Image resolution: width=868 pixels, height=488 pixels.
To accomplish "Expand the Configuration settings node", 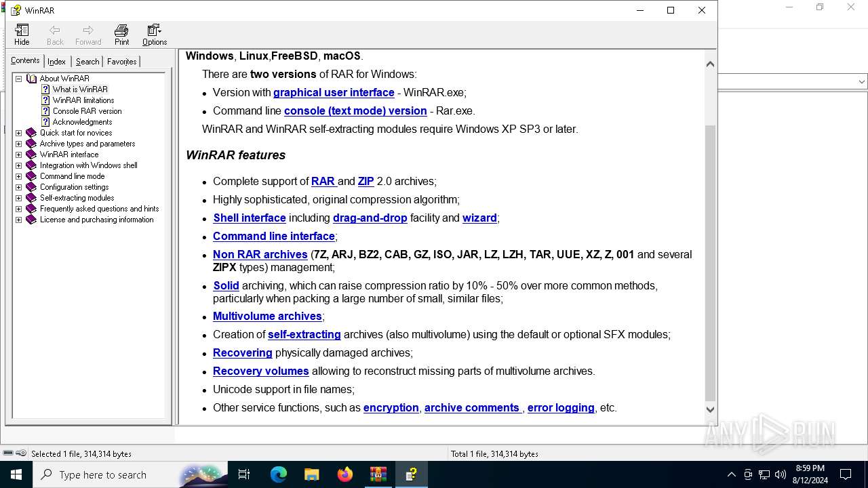I will [19, 187].
